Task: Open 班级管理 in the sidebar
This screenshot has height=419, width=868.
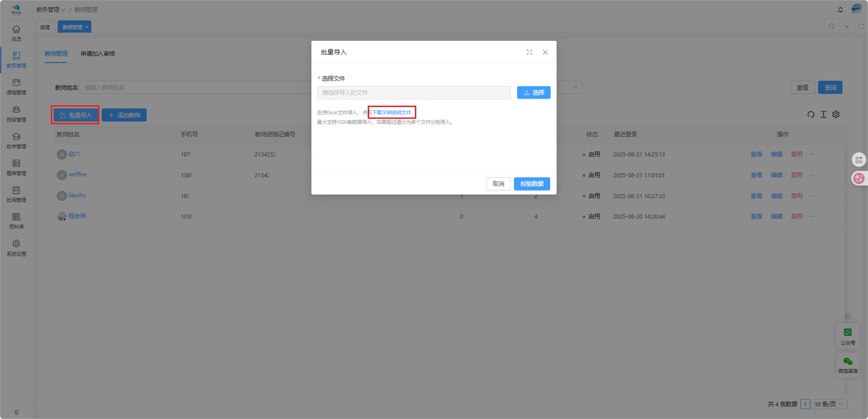Action: [16, 113]
